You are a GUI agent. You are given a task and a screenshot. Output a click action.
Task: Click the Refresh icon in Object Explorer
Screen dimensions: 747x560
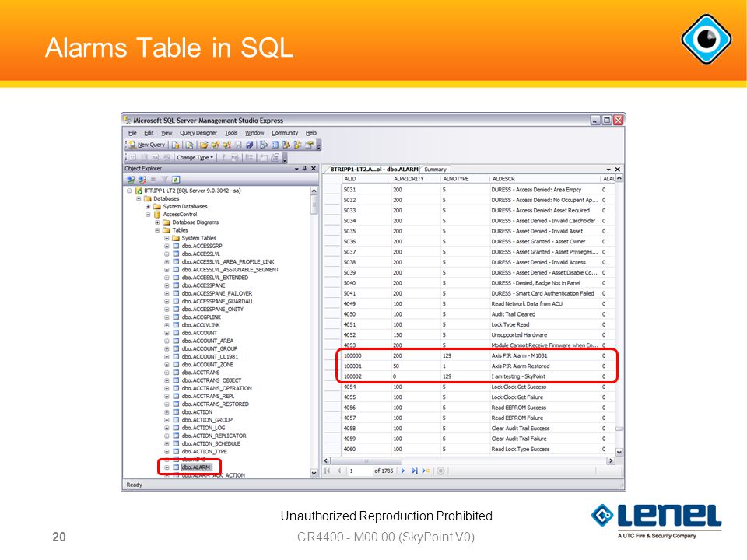(x=176, y=180)
